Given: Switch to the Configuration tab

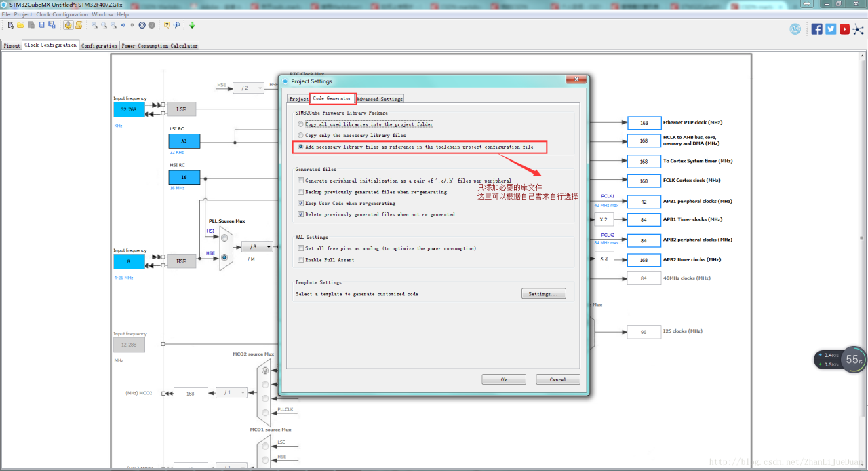Looking at the screenshot, I should [x=100, y=45].
